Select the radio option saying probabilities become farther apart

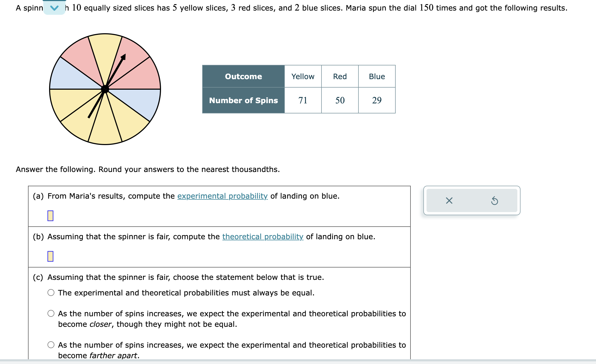pyautogui.click(x=51, y=345)
